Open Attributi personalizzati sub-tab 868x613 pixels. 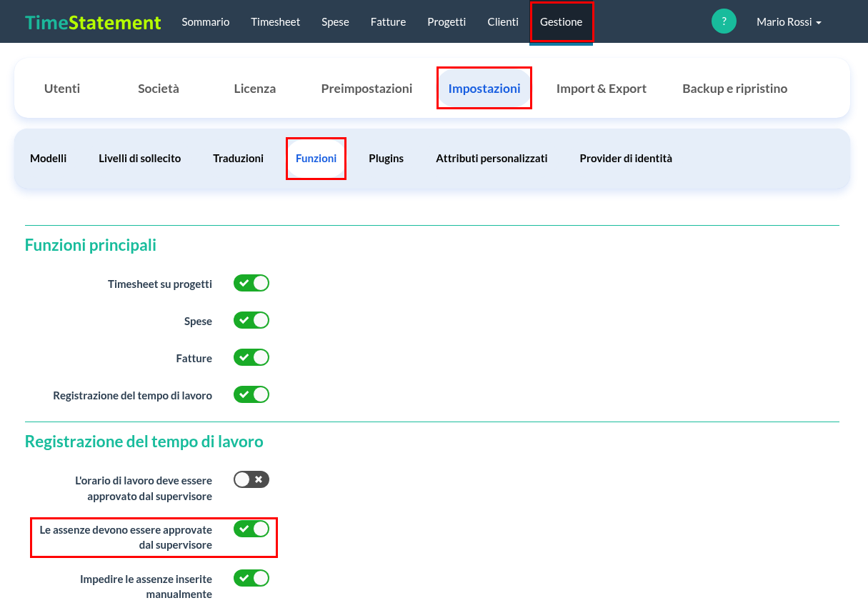coord(492,159)
